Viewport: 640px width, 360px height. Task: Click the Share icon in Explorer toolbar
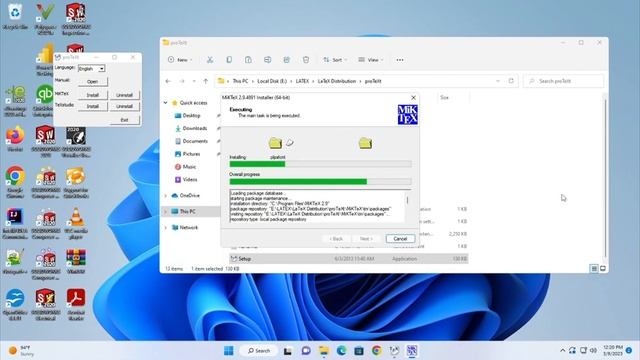(x=287, y=60)
